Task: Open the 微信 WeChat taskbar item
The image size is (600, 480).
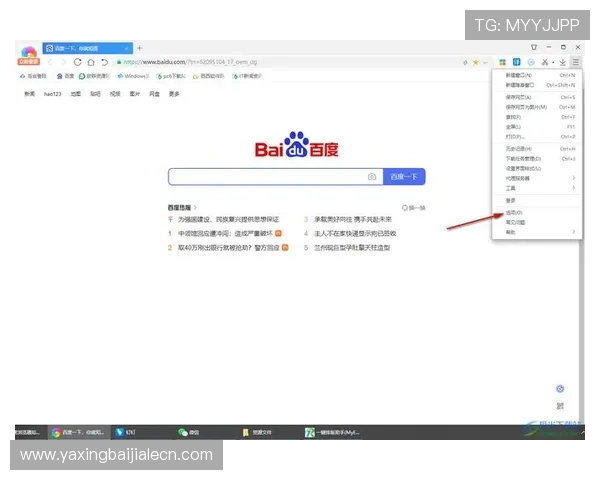Action: click(188, 432)
